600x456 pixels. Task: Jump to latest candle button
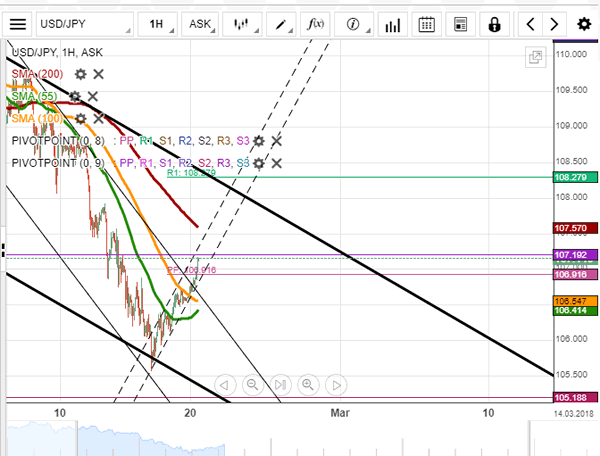point(280,385)
